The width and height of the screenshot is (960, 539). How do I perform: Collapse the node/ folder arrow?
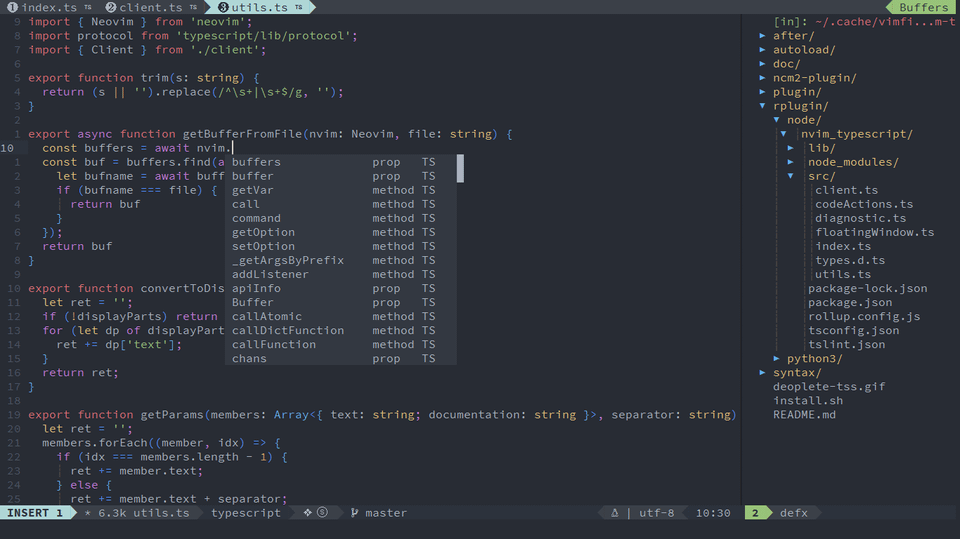pyautogui.click(x=776, y=120)
